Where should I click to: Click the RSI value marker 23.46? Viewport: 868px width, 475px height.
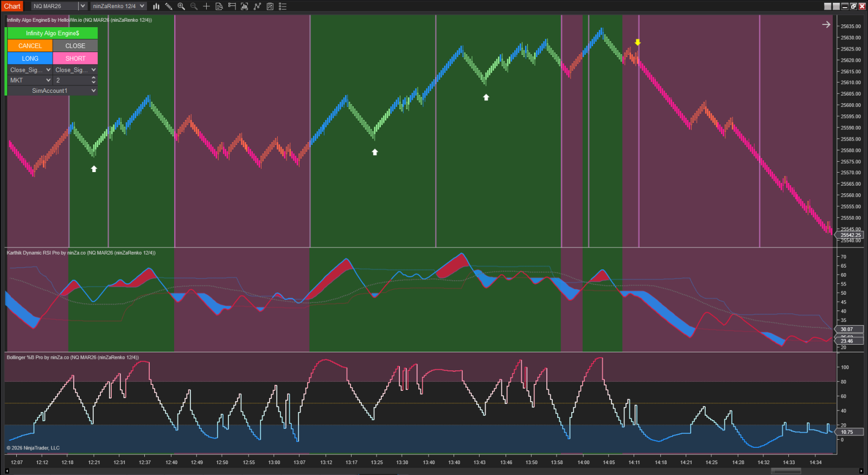click(848, 341)
